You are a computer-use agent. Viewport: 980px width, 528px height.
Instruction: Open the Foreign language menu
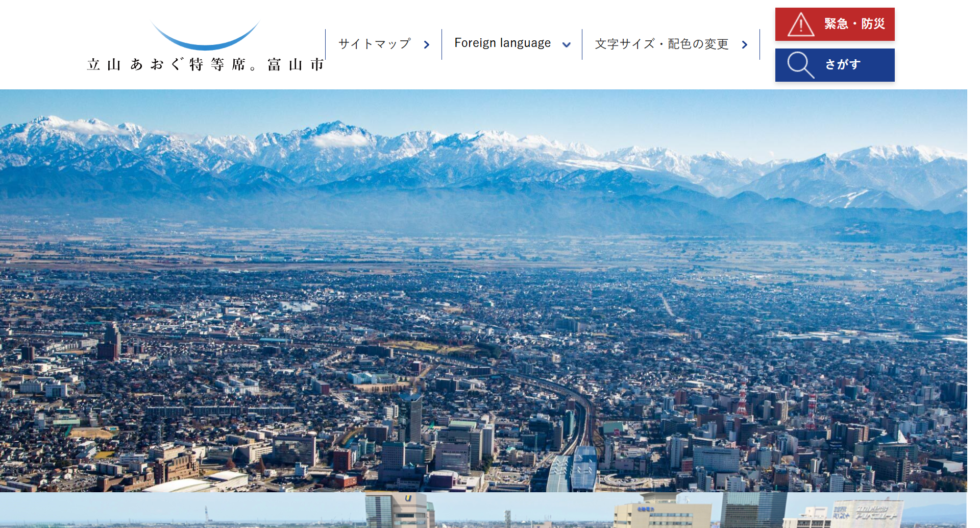click(x=502, y=43)
